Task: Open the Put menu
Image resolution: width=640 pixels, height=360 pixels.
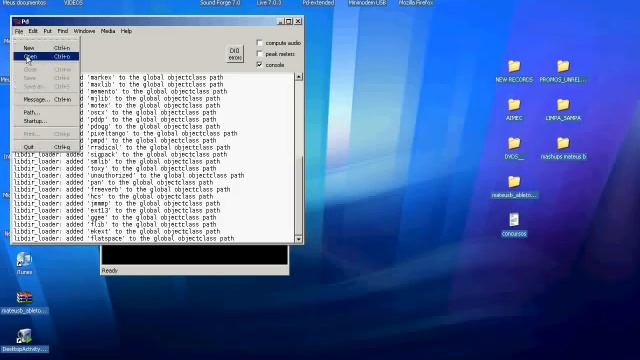Action: pos(47,31)
